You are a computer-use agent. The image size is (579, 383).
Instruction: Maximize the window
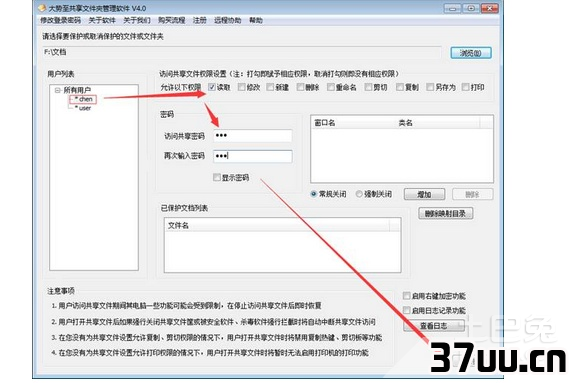pyautogui.click(x=471, y=8)
